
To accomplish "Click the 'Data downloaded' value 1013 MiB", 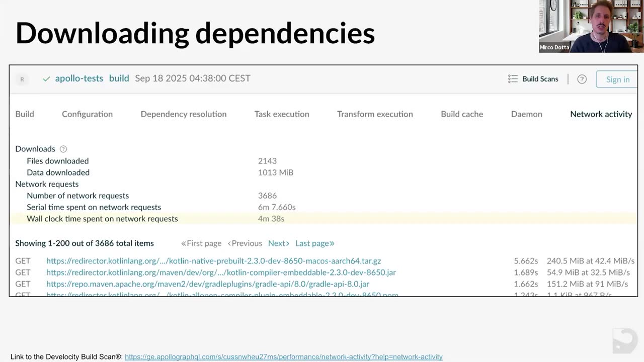I will click(x=276, y=172).
